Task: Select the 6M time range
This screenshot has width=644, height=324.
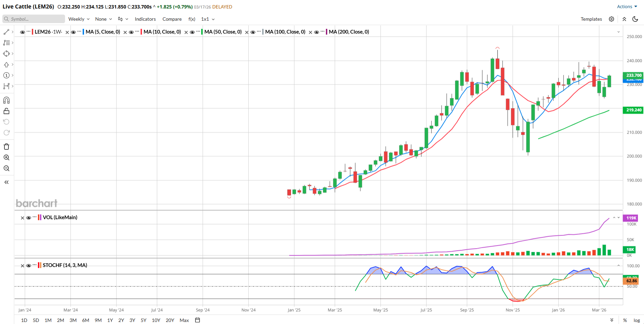Action: [x=86, y=320]
